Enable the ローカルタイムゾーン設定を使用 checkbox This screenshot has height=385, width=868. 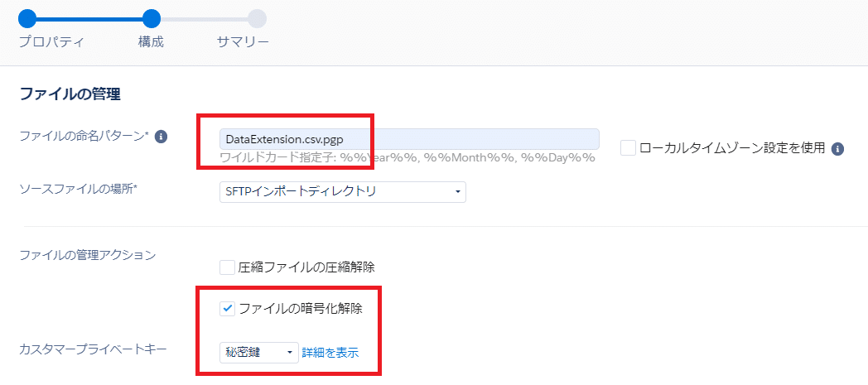tap(628, 148)
